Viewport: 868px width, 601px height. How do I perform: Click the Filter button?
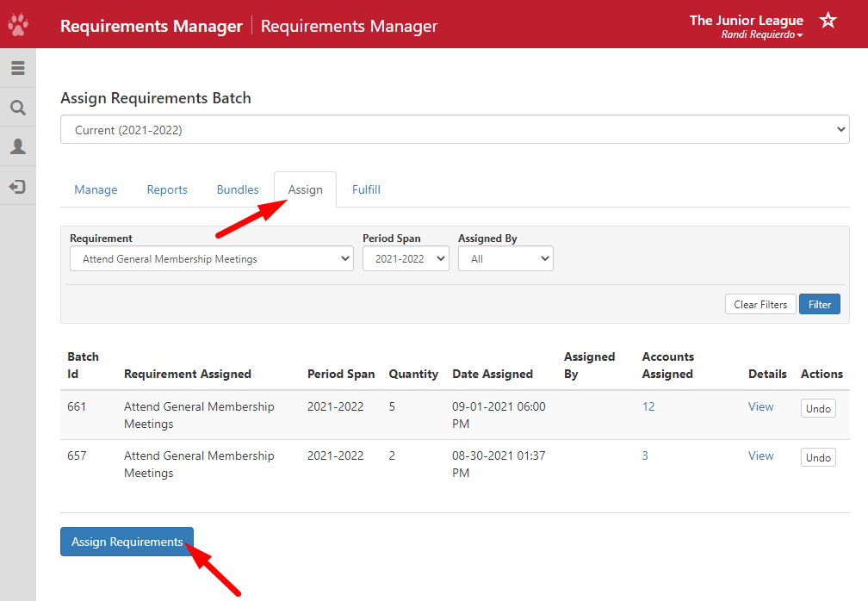click(819, 304)
